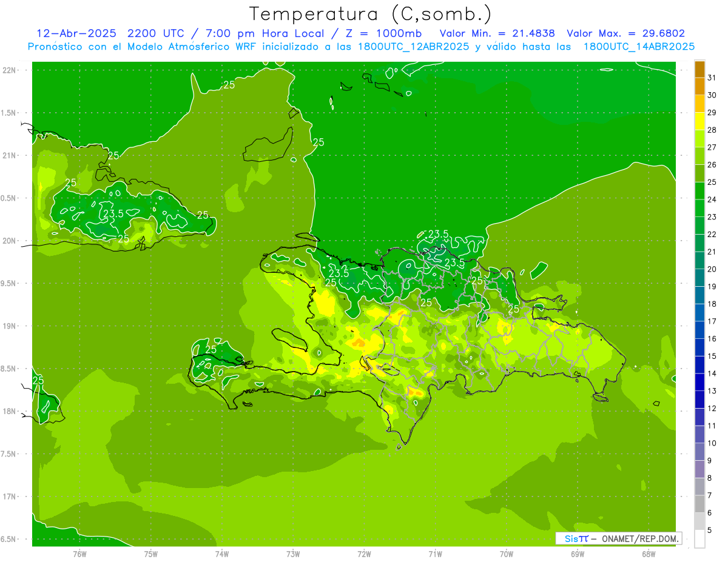Click longitude axis label "70W"
Viewport: 728px width, 562px height.
click(507, 554)
